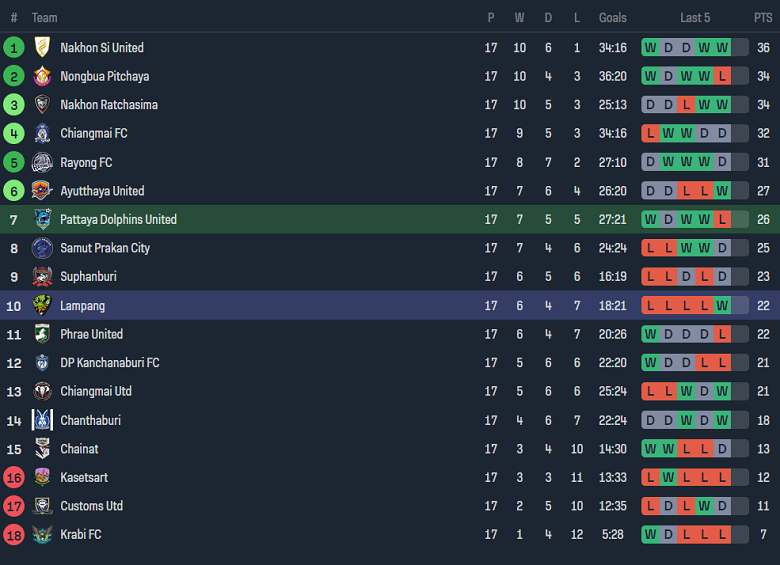Sort standings by the Goals header
This screenshot has height=565, width=780.
tap(613, 18)
